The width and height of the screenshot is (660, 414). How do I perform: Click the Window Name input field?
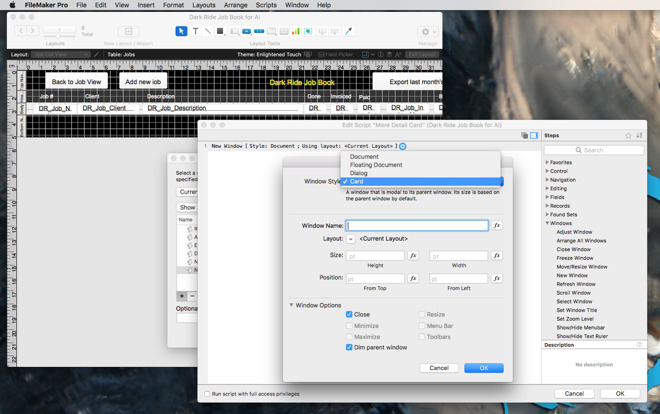[x=417, y=226]
